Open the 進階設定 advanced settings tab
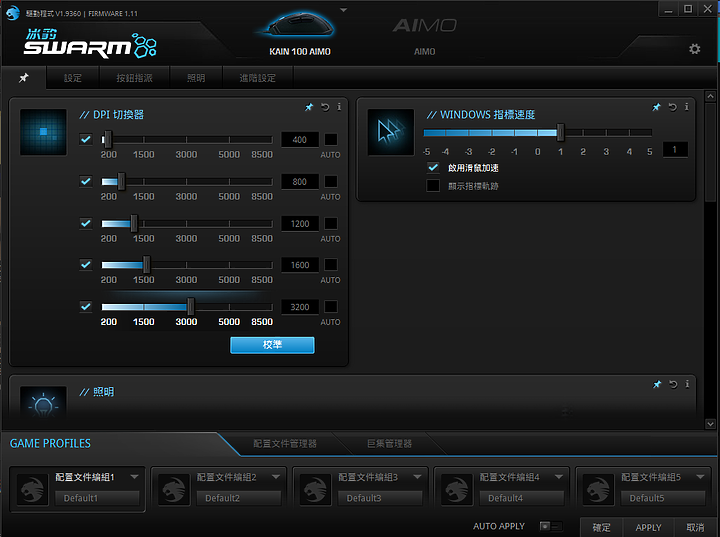The image size is (720, 537). click(258, 78)
